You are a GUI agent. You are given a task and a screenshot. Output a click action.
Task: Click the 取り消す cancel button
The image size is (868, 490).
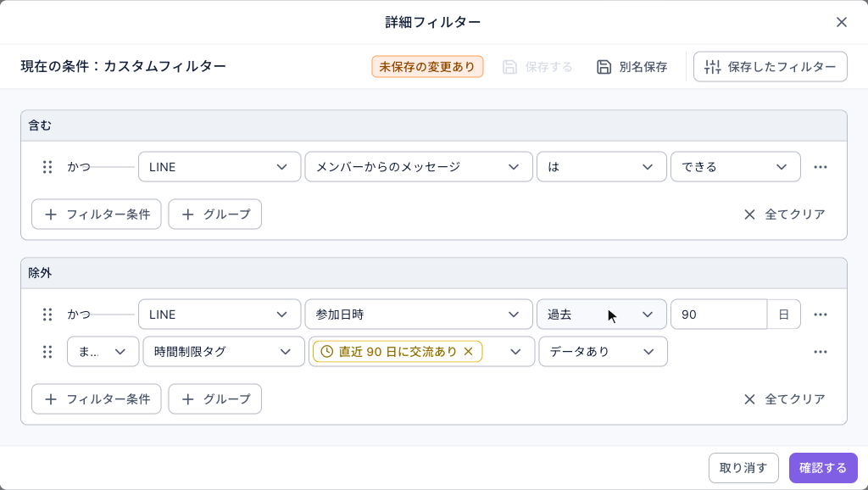743,468
